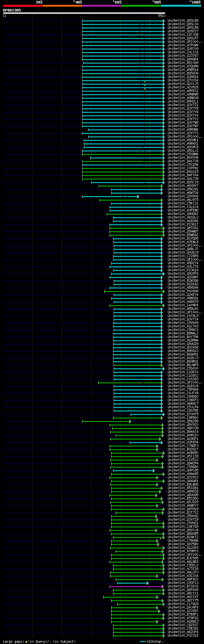
Task: Select label UniRef100_Q6BL37
Action: (183, 249)
